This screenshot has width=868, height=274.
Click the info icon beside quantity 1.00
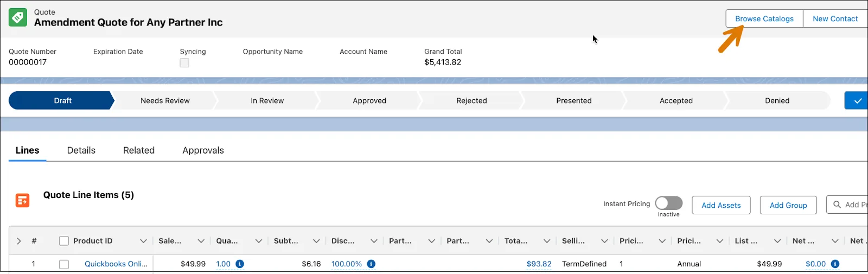[x=240, y=264]
